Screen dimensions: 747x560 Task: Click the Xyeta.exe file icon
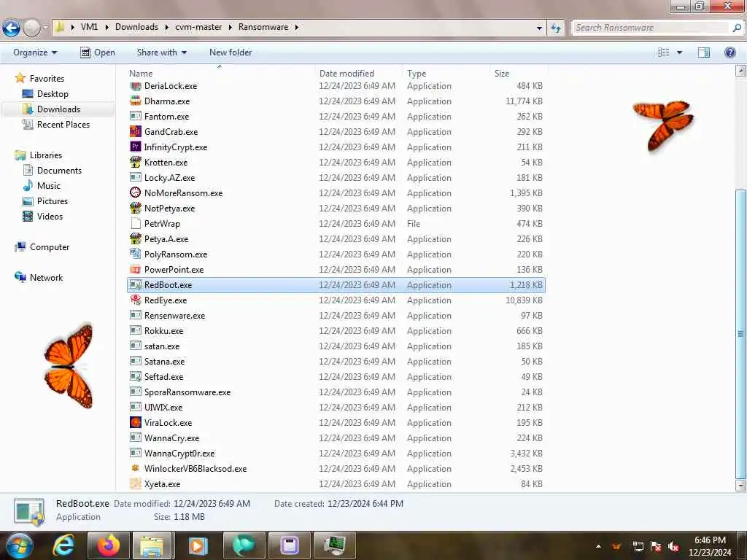click(x=136, y=484)
